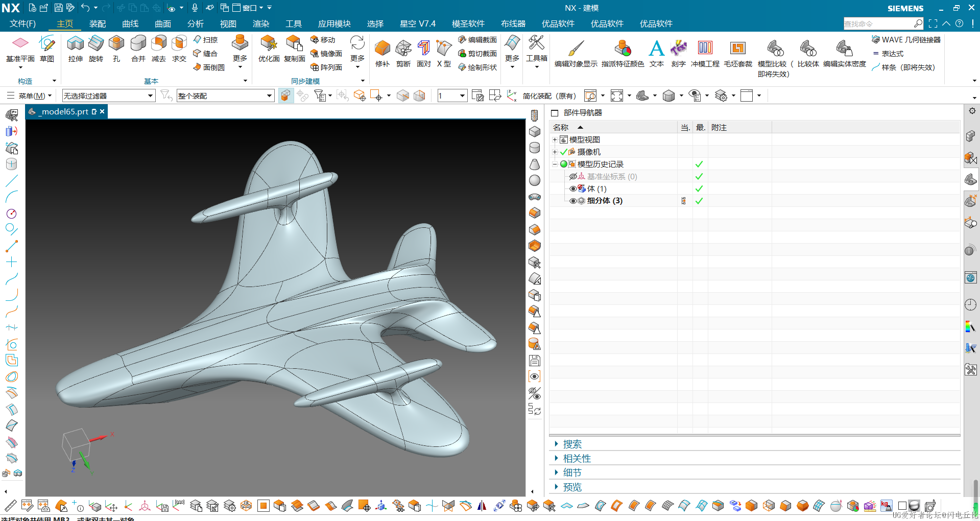
Task: Click 编辑对象显示 brush icon
Action: [x=576, y=49]
